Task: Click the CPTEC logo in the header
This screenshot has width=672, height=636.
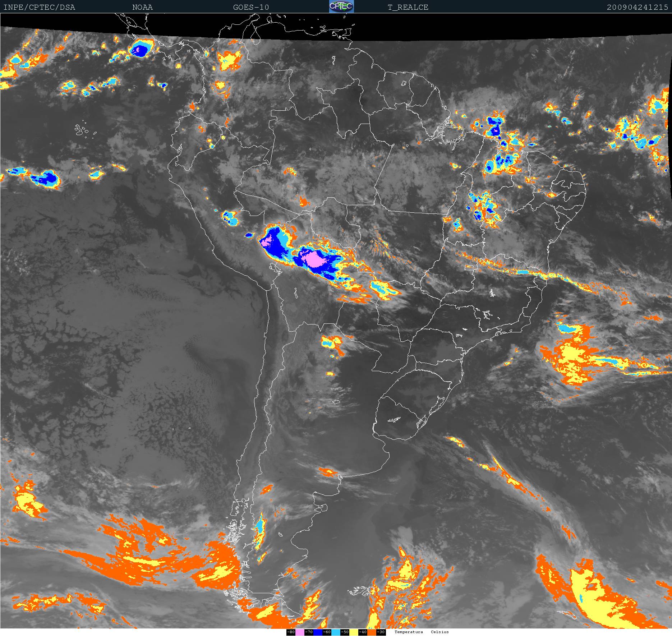Action: [x=341, y=6]
